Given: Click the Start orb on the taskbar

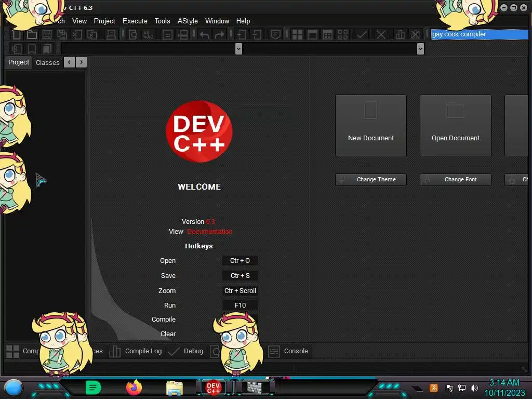Looking at the screenshot, I should tap(13, 388).
